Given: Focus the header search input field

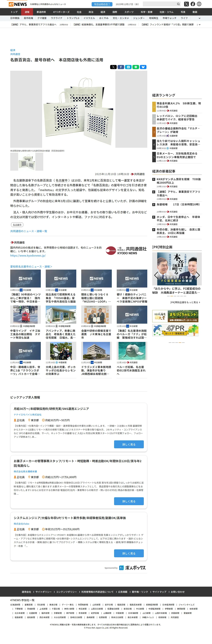Looking at the screenshot, I should click(159, 4).
